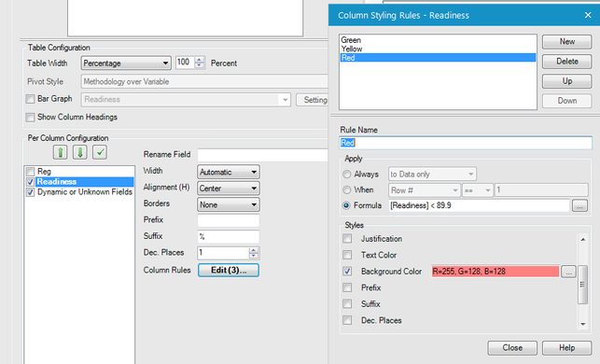
Task: Open the '==' operator dropdown
Action: [x=477, y=190]
